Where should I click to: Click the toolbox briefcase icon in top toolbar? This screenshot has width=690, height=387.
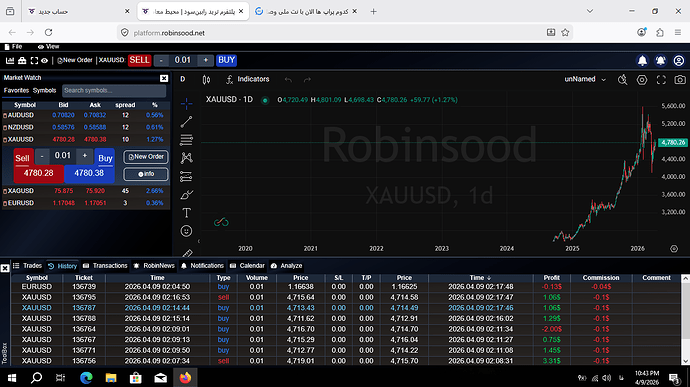click(x=22, y=60)
